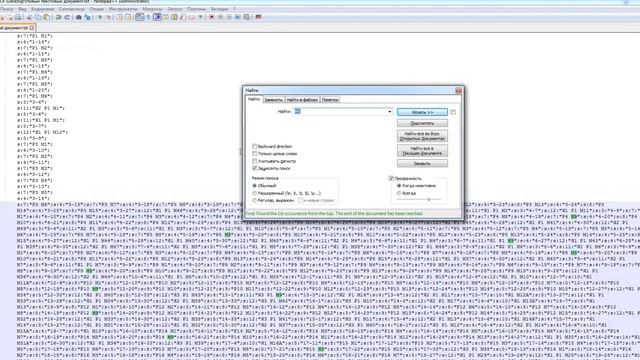Viewport: 640px width, 360px height.
Task: Click the Print toolbar icon
Action: tap(18, 17)
